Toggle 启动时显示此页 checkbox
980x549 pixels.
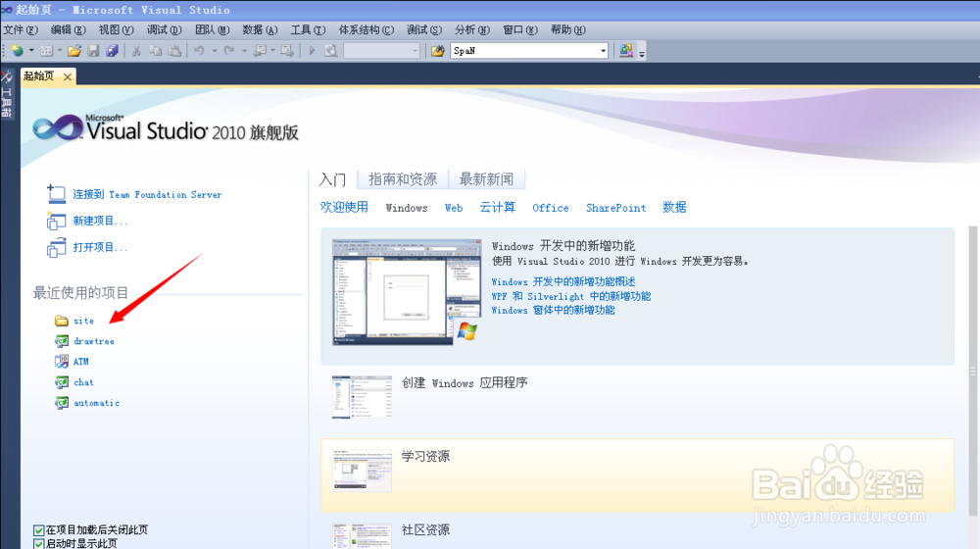[39, 544]
